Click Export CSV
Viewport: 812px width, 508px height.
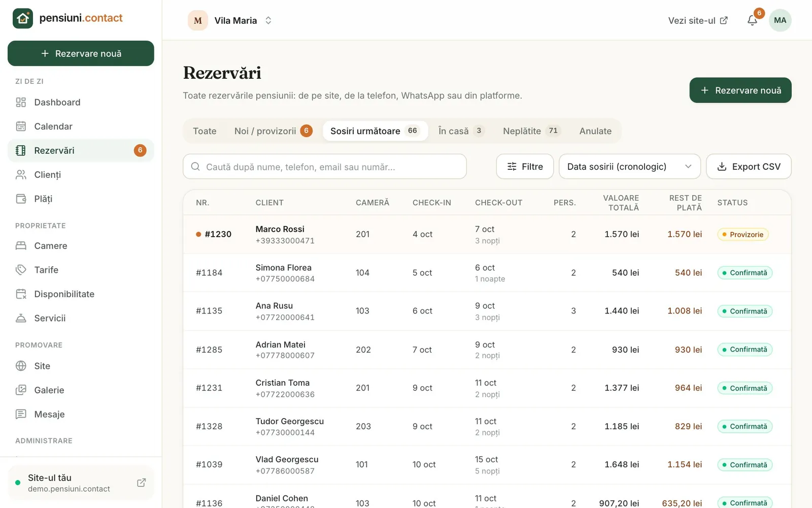pyautogui.click(x=749, y=167)
